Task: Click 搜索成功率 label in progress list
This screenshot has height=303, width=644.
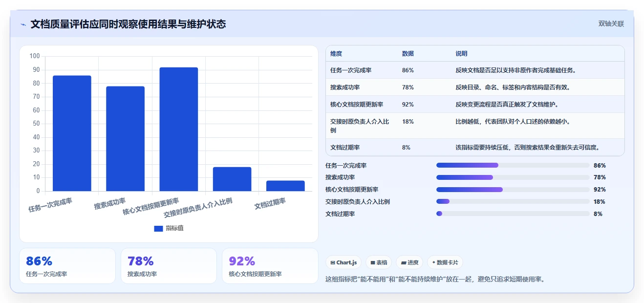Action: coord(340,177)
